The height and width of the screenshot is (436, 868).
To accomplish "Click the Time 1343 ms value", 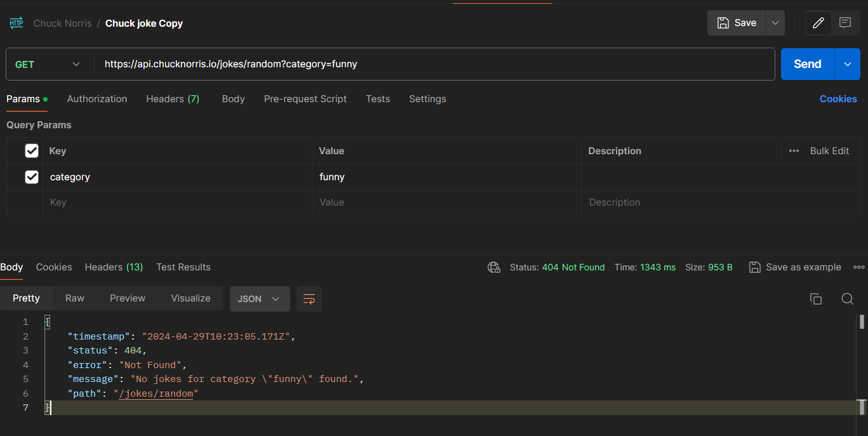I will click(658, 267).
